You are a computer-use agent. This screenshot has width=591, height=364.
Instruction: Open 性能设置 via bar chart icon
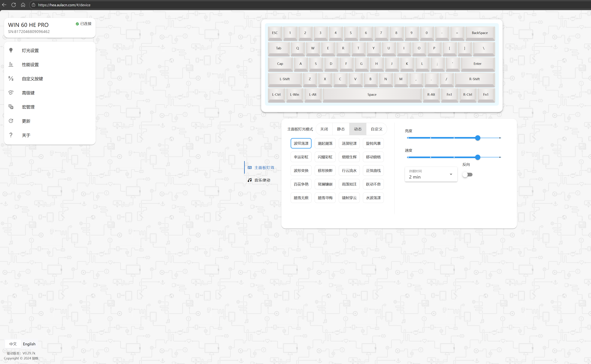[x=11, y=64]
